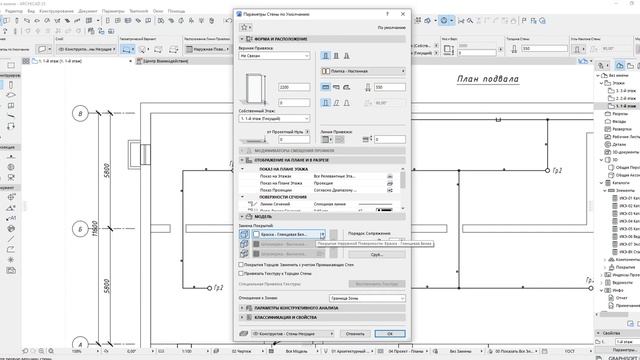Open building material 'Плитка - Настенная' dropdown
This screenshot has height=360, width=640.
[363, 71]
